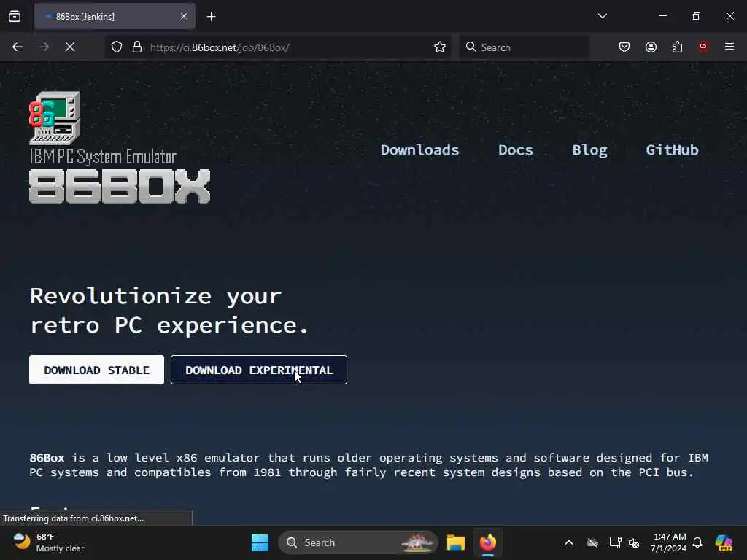Open the Downloads navigation link

pos(419,150)
